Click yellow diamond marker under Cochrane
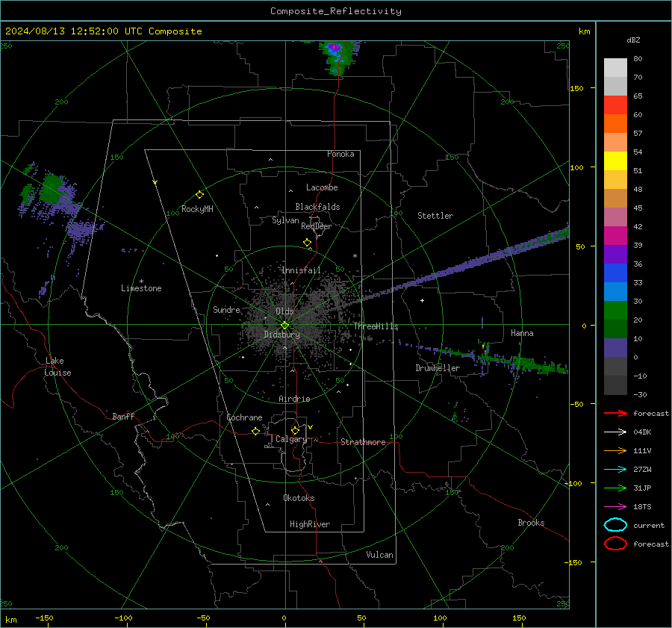 click(255, 431)
